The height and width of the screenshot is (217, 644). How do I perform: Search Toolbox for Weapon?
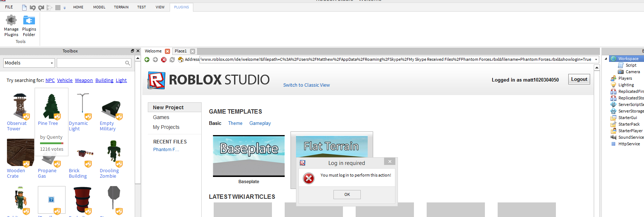coord(84,80)
